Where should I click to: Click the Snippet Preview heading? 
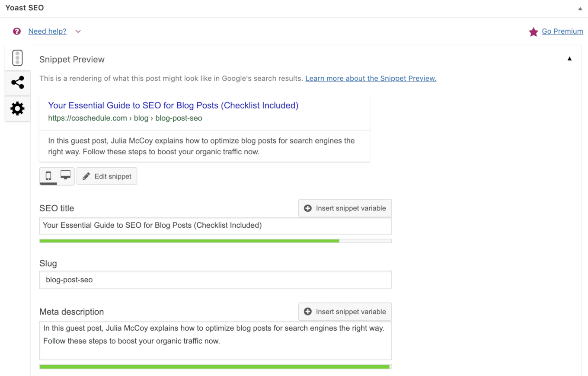[x=72, y=60]
